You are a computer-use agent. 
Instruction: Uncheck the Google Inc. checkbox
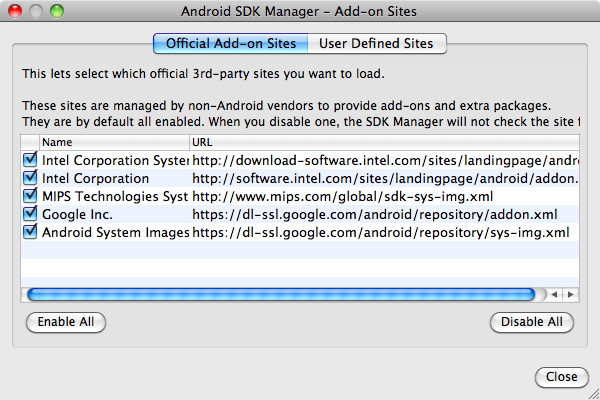tap(30, 214)
